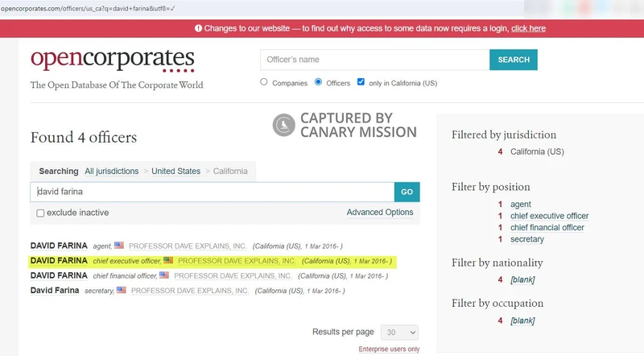This screenshot has width=644, height=356.
Task: Filter by chief executive officer position
Action: pyautogui.click(x=549, y=216)
